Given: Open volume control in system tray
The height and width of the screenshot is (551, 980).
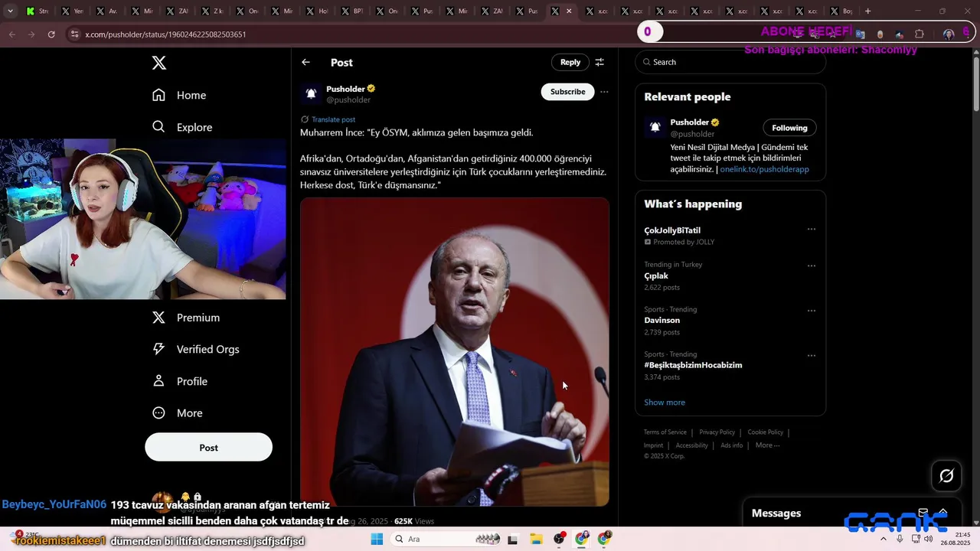Looking at the screenshot, I should (928, 539).
